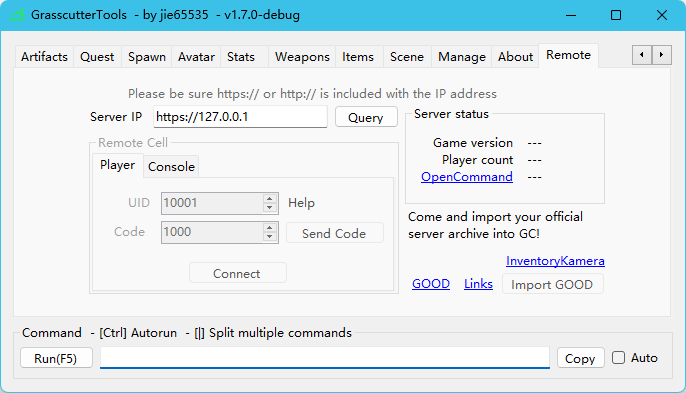Switch to the Items tab
686x393 pixels.
coord(358,57)
